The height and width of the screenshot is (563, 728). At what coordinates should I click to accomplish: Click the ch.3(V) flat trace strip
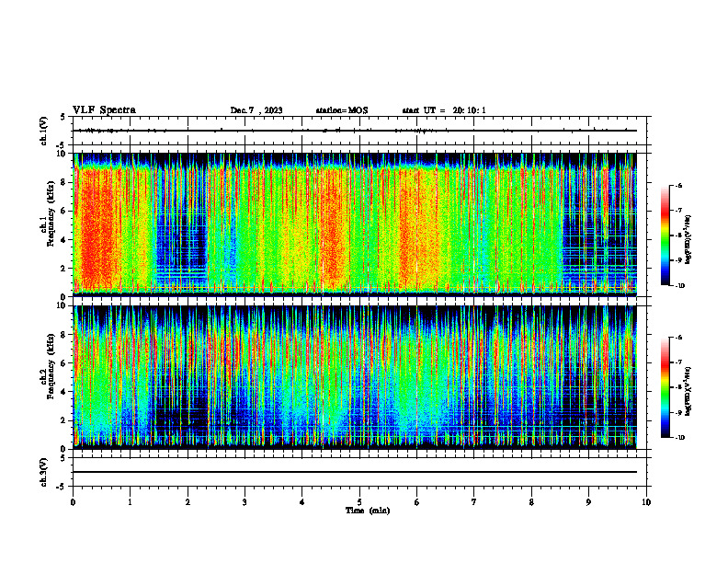coord(359,472)
